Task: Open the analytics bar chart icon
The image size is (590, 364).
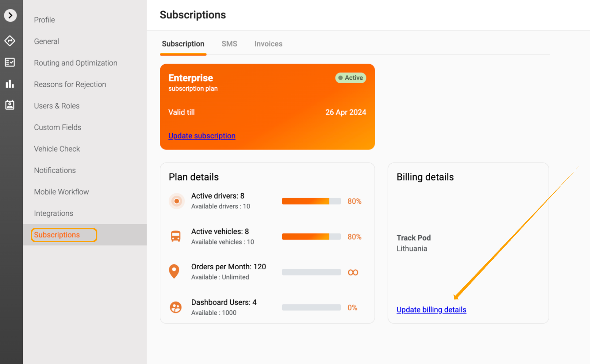Action: point(10,84)
